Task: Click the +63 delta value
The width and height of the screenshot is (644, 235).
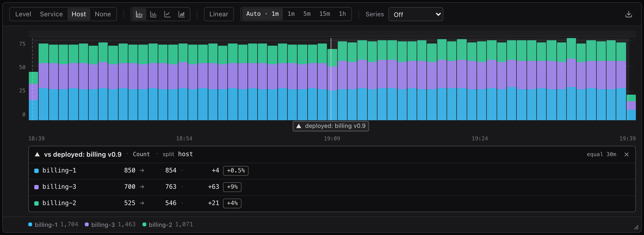Action: pos(213,187)
